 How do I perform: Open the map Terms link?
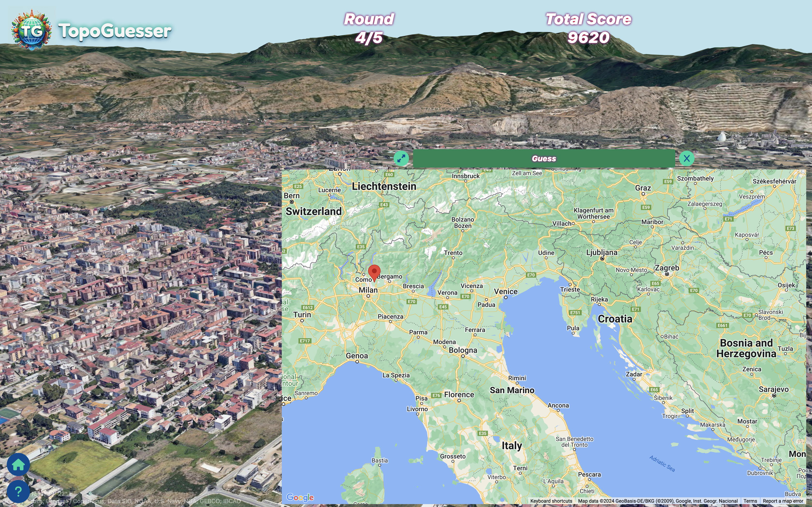[x=750, y=501]
